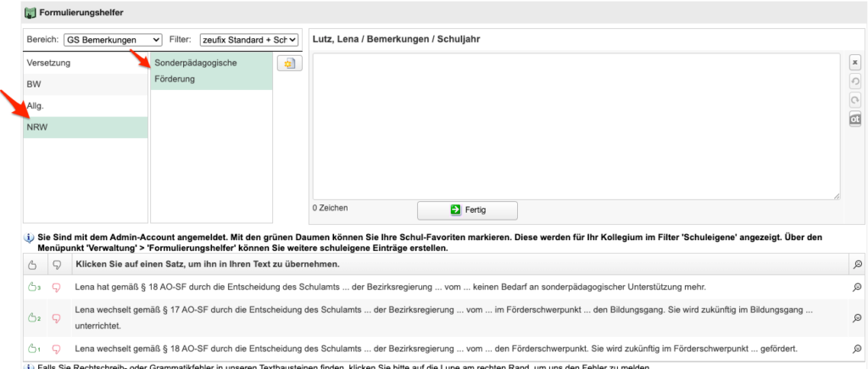Toggle green thumbs-up on last sentence
This screenshot has width=868, height=369.
33,349
